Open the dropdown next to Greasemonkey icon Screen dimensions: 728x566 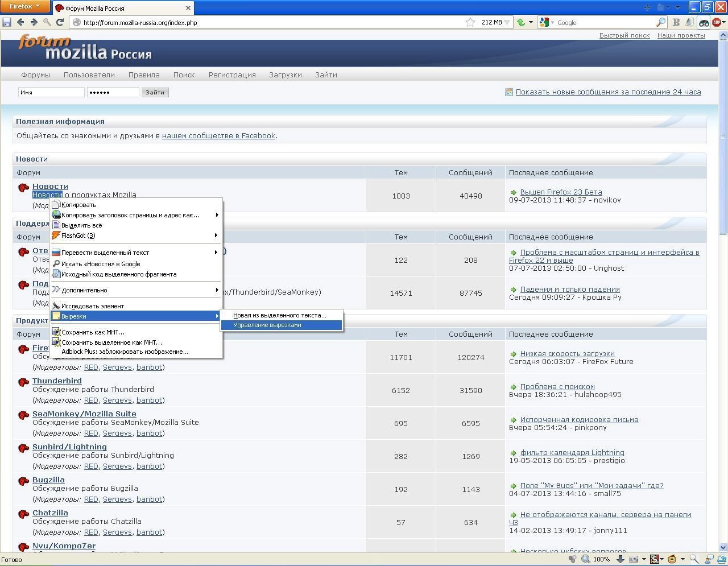click(682, 559)
